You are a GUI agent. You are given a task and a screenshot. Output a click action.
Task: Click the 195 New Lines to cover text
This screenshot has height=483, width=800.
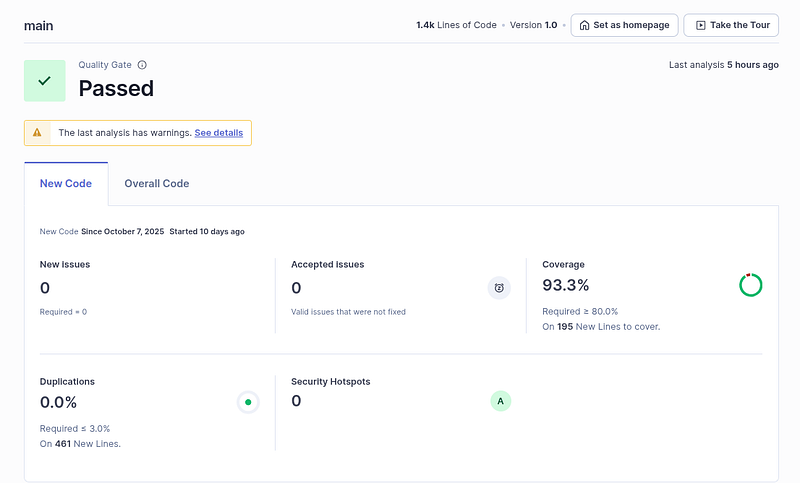[x=601, y=326]
